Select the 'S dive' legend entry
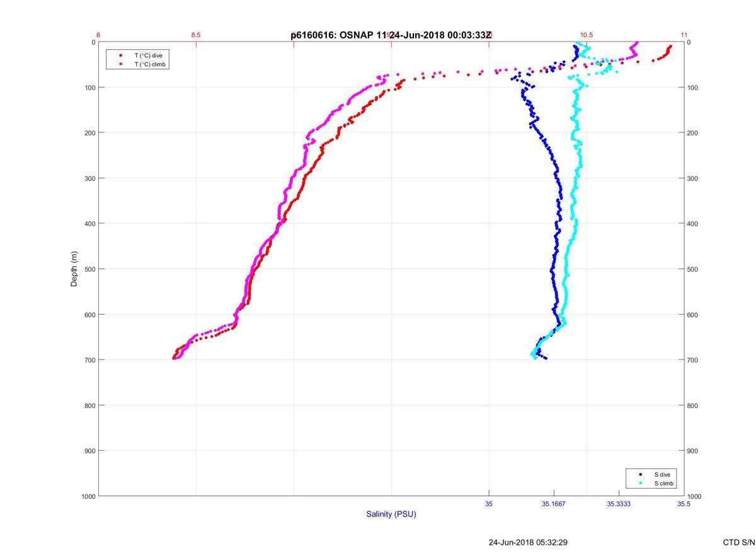Screen dimensions: 756x558 pos(662,474)
